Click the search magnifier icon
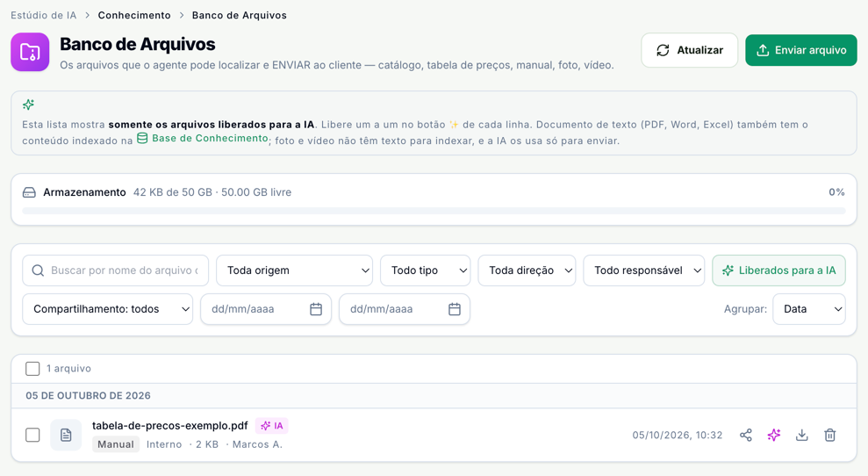The width and height of the screenshot is (868, 476). click(38, 270)
